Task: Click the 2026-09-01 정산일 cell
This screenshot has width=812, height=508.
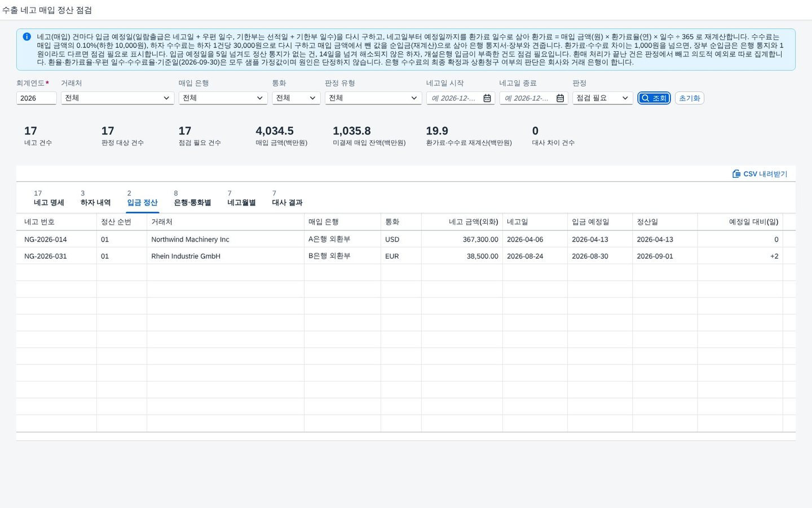Action: click(665, 256)
